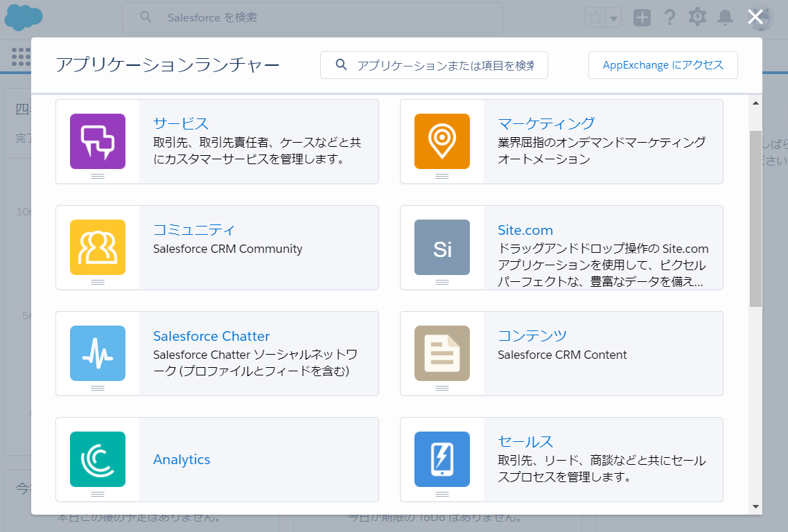Click the AppExchange にアクセス button
Viewport: 788px width, 532px height.
[663, 65]
